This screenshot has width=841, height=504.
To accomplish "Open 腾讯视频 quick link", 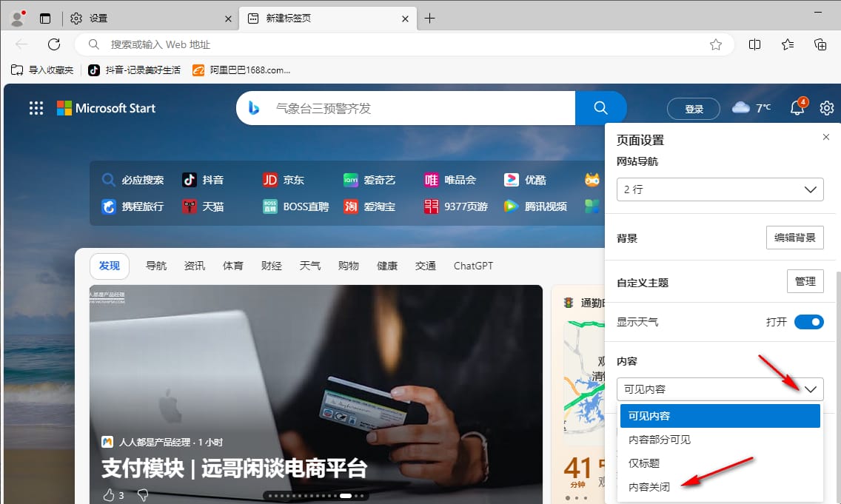I will [535, 206].
